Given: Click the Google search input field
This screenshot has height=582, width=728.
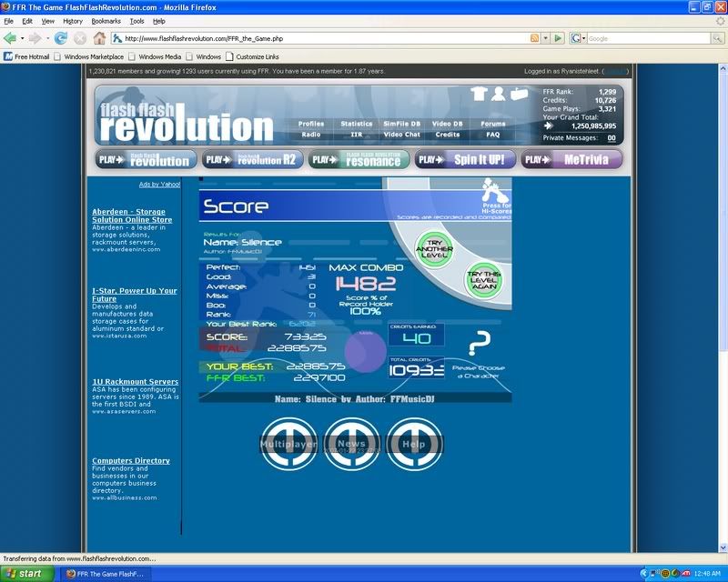Looking at the screenshot, I should pyautogui.click(x=646, y=38).
